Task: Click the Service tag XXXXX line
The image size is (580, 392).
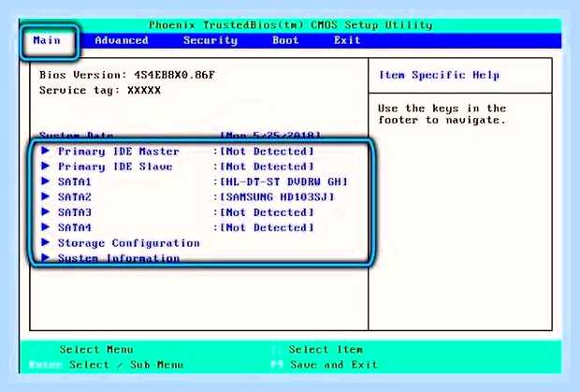Action: [x=100, y=91]
